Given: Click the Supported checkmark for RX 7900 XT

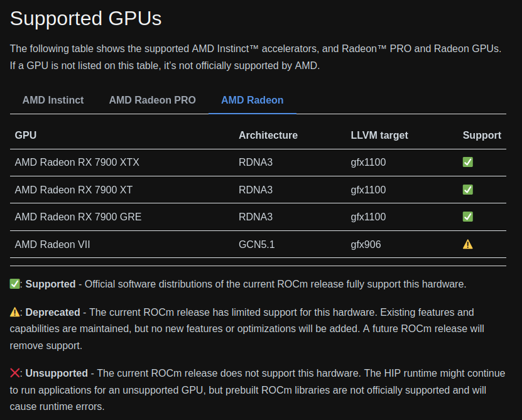Looking at the screenshot, I should [467, 189].
